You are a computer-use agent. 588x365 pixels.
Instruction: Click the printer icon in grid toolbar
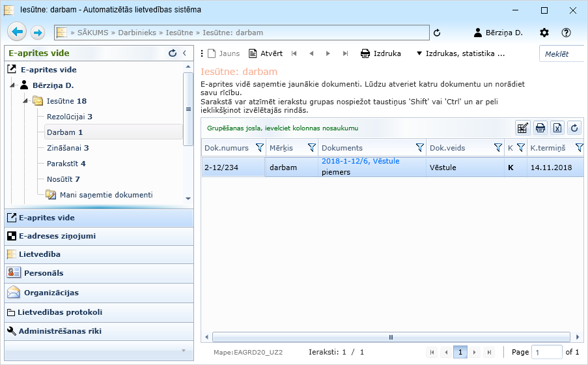[540, 128]
